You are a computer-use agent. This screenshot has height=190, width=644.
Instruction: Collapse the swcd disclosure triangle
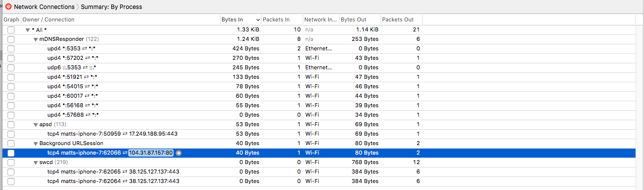[x=36, y=163]
